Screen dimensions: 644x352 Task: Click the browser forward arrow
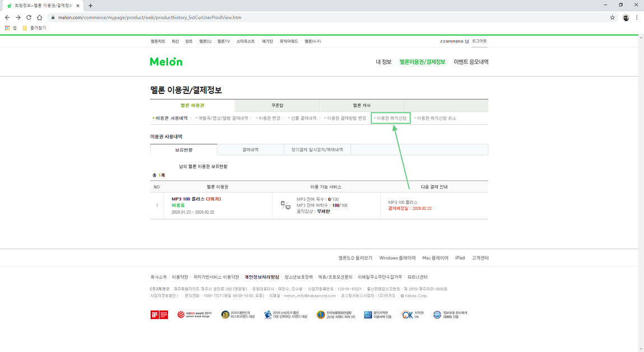[18, 18]
